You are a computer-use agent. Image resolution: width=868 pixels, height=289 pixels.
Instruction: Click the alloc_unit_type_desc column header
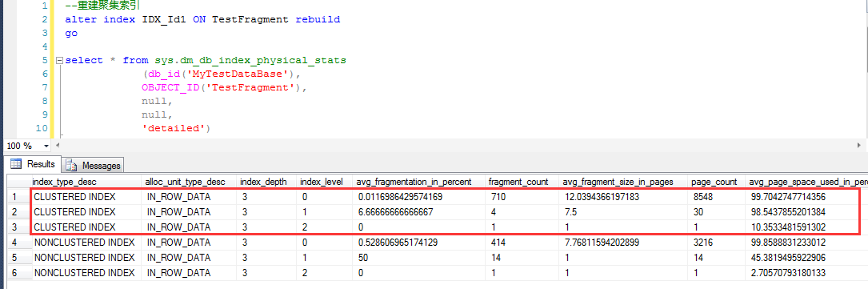tap(185, 182)
